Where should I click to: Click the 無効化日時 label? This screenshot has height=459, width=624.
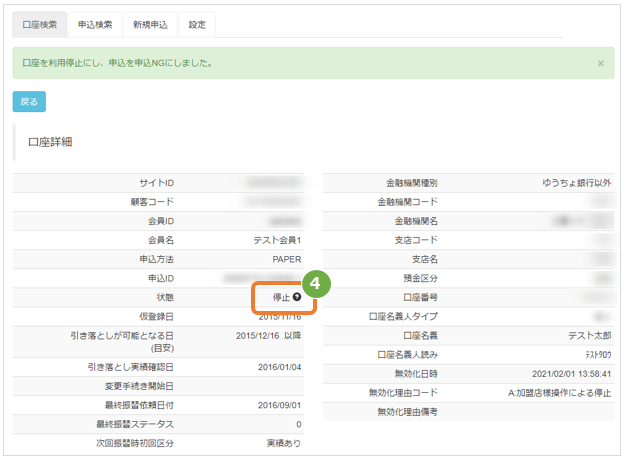416,374
